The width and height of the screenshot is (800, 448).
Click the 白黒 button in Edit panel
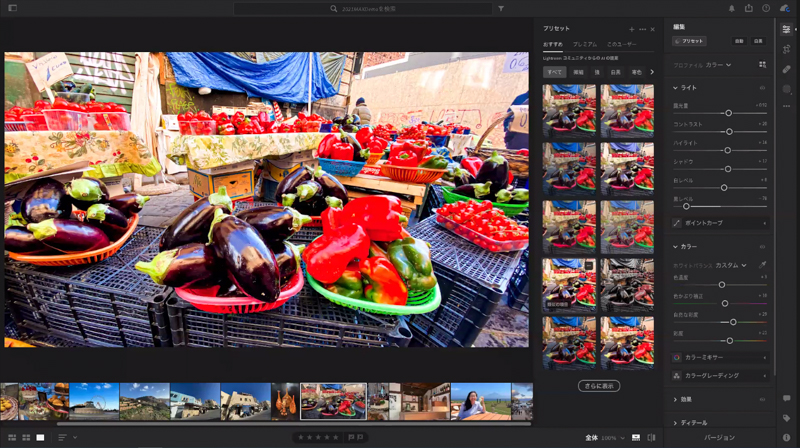(x=758, y=41)
